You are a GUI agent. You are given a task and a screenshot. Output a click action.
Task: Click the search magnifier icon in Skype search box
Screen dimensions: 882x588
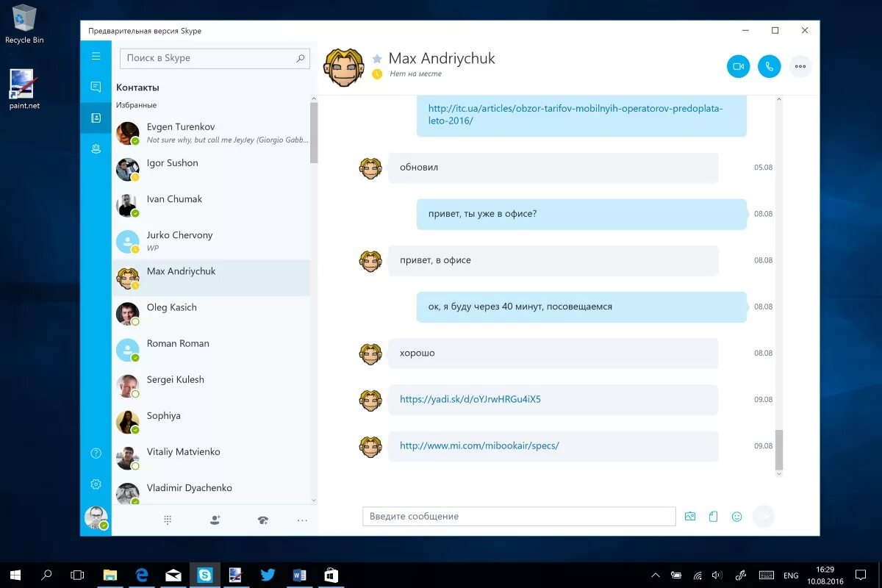tap(301, 58)
